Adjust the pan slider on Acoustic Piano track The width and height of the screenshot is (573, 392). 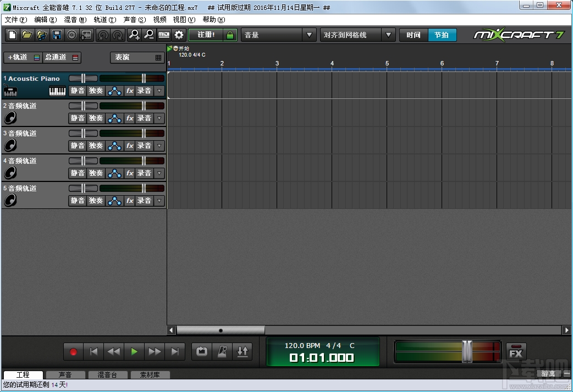pos(83,78)
